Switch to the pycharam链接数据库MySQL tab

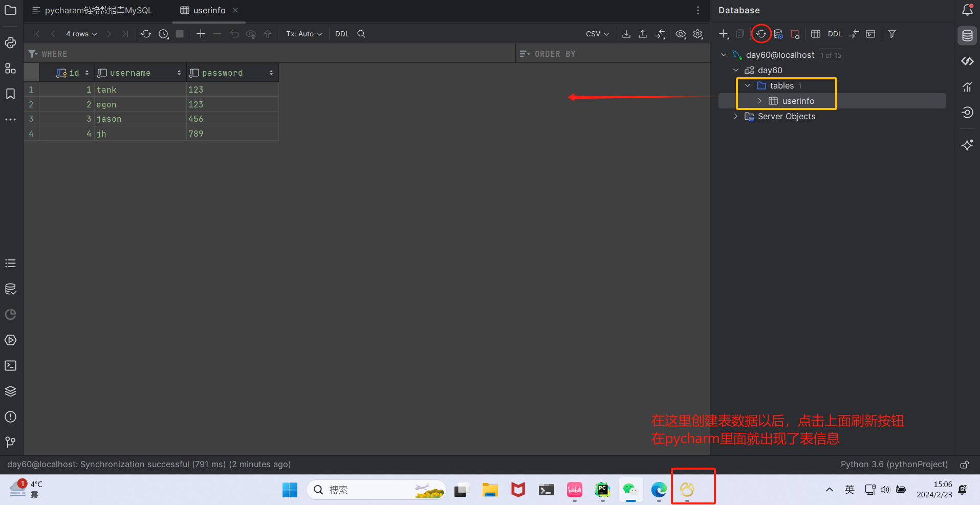pyautogui.click(x=92, y=10)
